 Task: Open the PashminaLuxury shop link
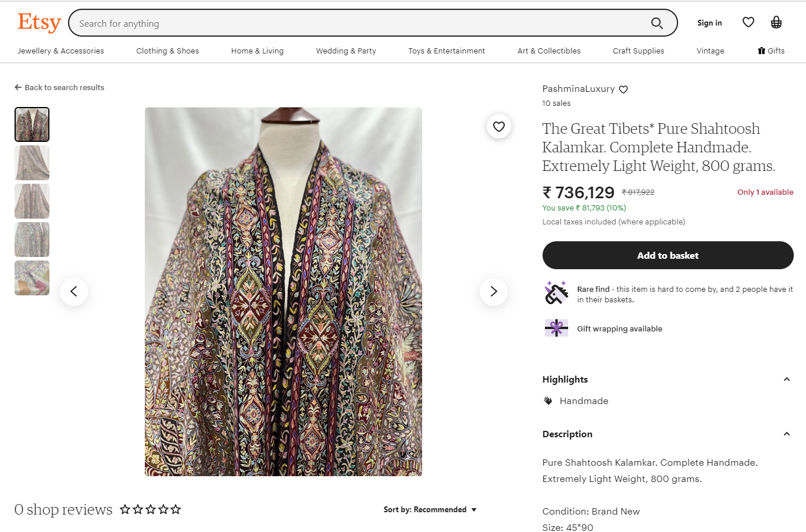(x=578, y=89)
